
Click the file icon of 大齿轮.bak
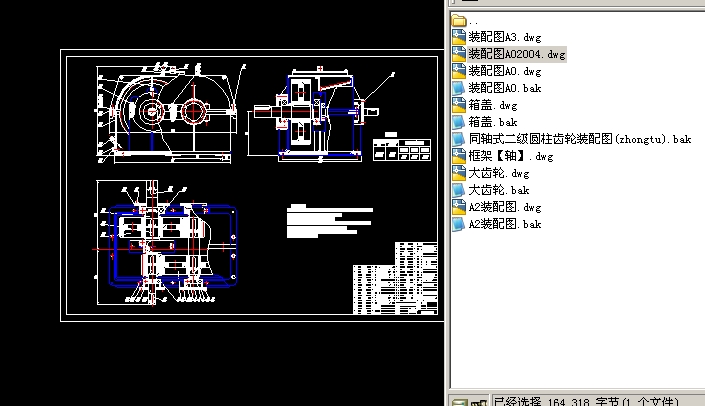coord(459,190)
